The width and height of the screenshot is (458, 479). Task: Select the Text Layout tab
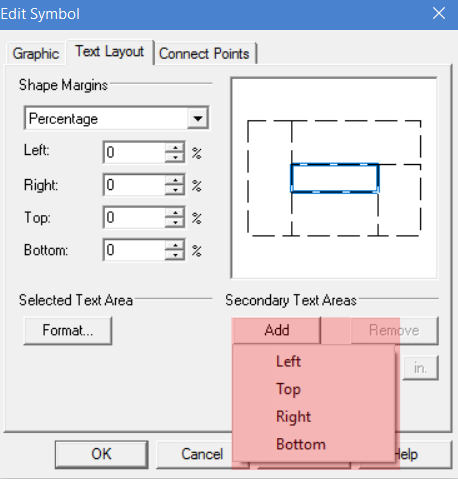[x=110, y=52]
